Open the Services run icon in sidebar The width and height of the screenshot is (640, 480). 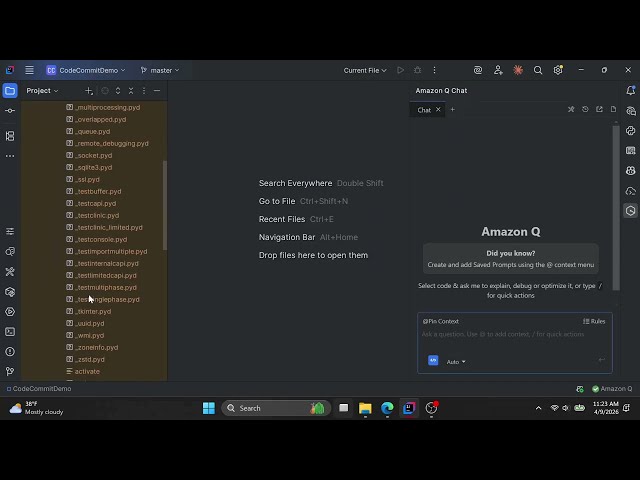pos(10,312)
